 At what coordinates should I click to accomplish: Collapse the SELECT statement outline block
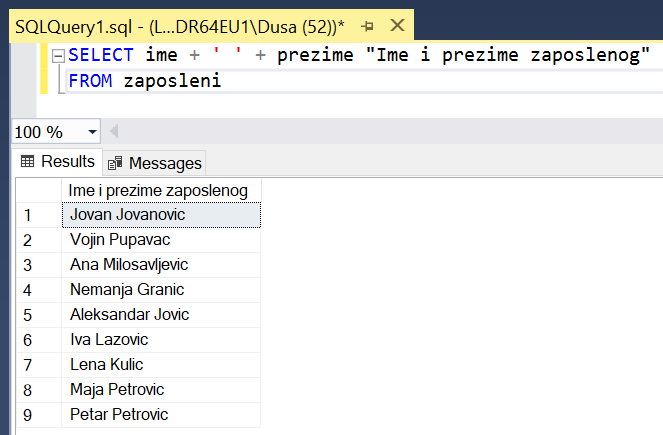tap(57, 55)
